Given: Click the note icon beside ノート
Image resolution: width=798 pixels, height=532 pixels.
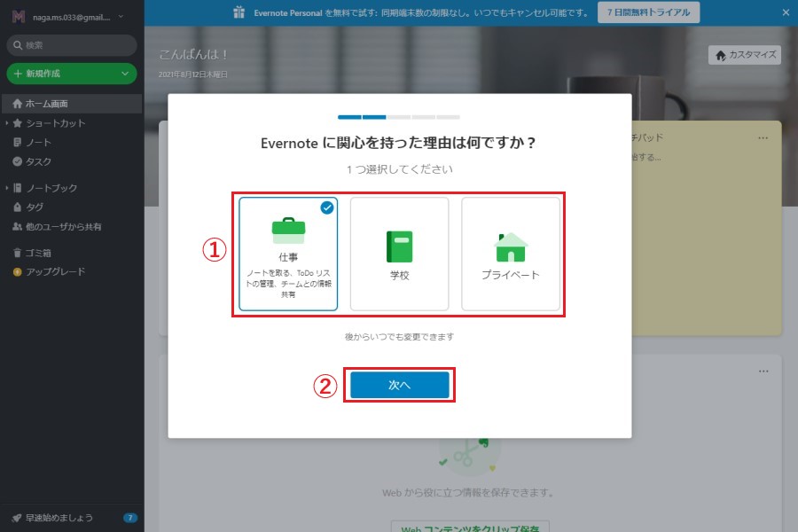Looking at the screenshot, I should pos(18,143).
